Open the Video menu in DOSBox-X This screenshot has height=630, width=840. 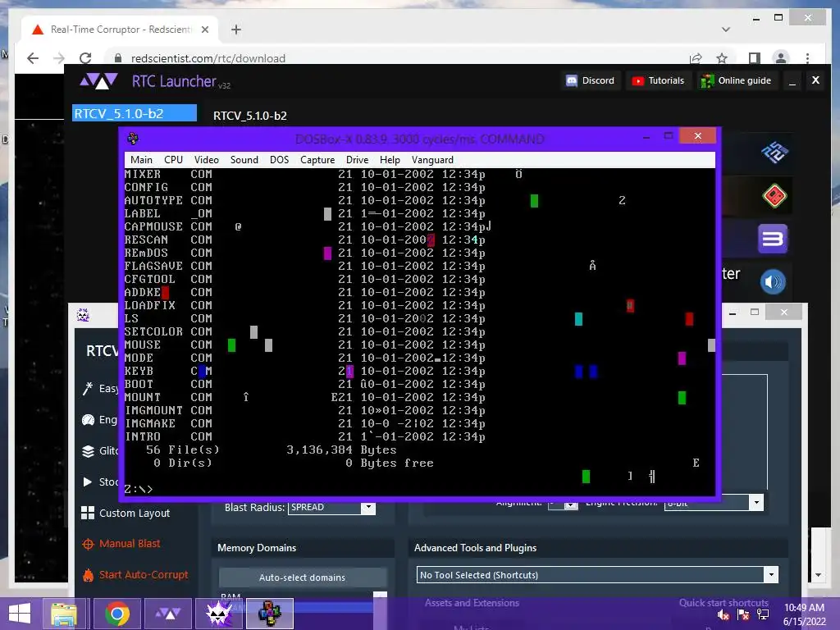(206, 160)
